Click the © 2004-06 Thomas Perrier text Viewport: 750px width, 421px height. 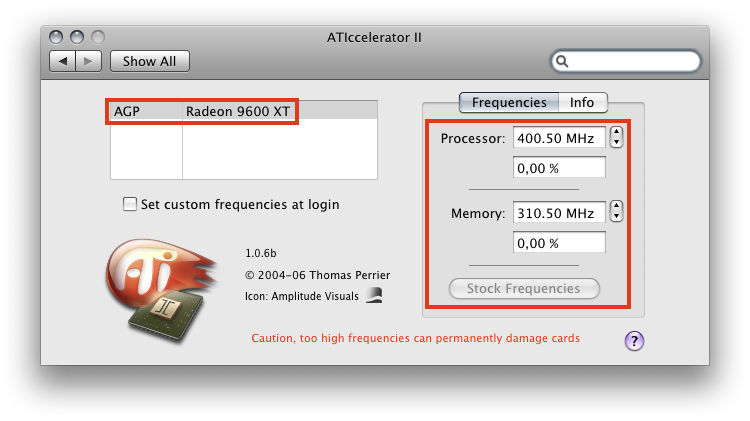point(318,275)
